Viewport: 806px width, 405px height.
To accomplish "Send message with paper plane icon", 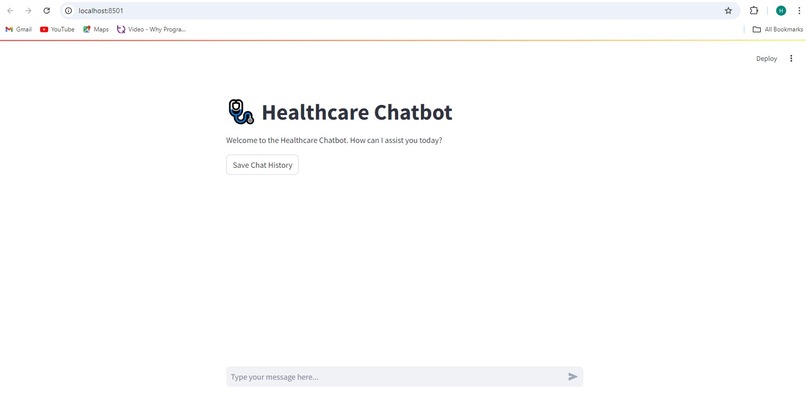I will [573, 377].
